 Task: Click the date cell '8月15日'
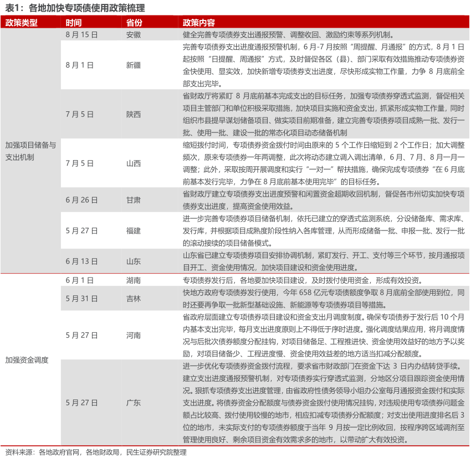click(81, 34)
